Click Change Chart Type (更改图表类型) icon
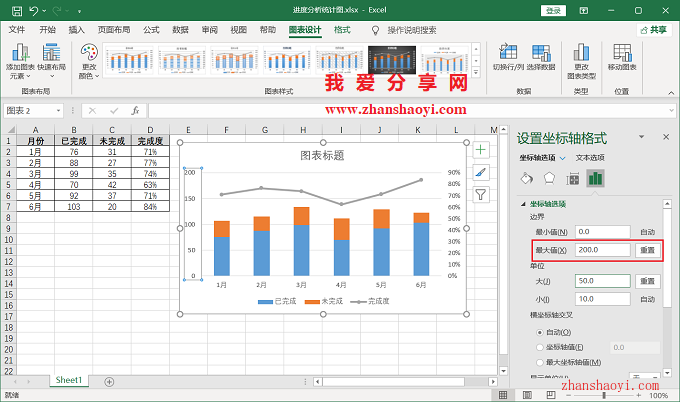The height and width of the screenshot is (402, 680). point(581,61)
